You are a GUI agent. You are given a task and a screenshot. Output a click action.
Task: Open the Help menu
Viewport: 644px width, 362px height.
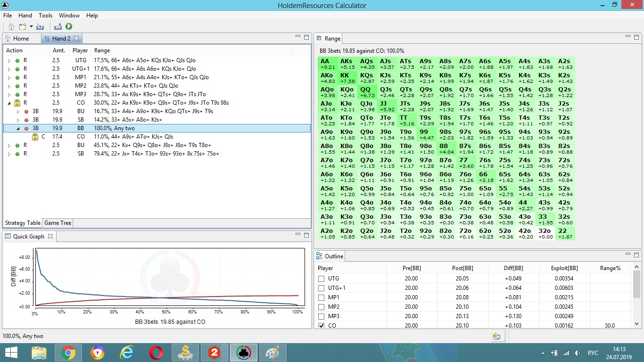(92, 16)
